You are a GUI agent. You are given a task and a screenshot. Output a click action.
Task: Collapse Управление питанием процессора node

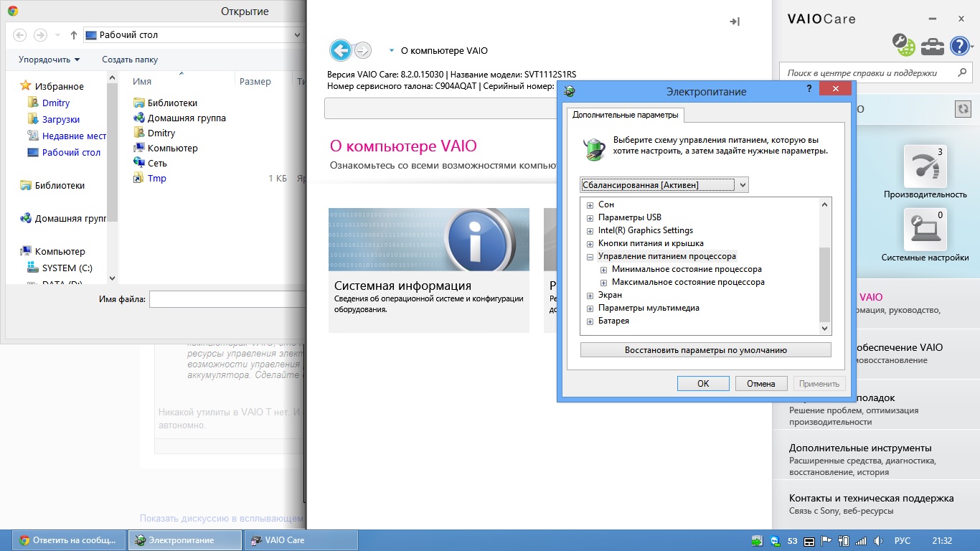pyautogui.click(x=590, y=256)
